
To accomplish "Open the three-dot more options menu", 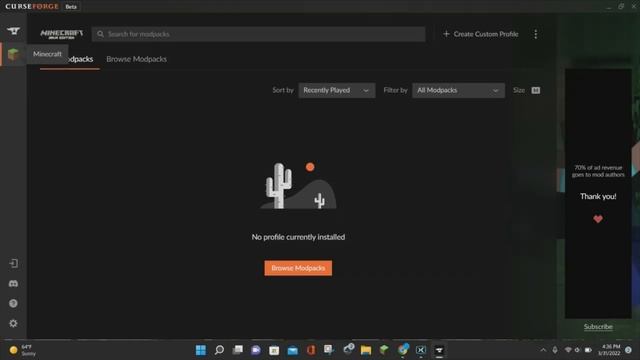I will click(x=536, y=34).
